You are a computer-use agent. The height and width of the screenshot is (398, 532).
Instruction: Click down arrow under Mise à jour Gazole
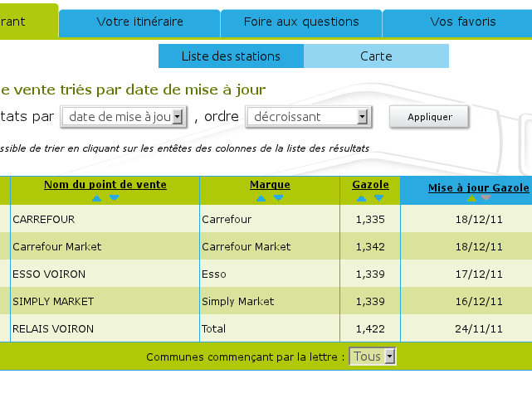pos(486,199)
